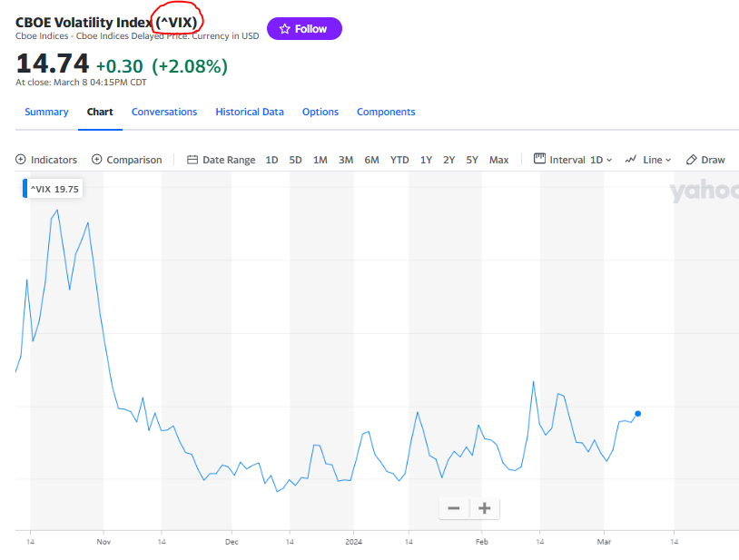Click the Indicators plus-circle icon

tap(21, 160)
